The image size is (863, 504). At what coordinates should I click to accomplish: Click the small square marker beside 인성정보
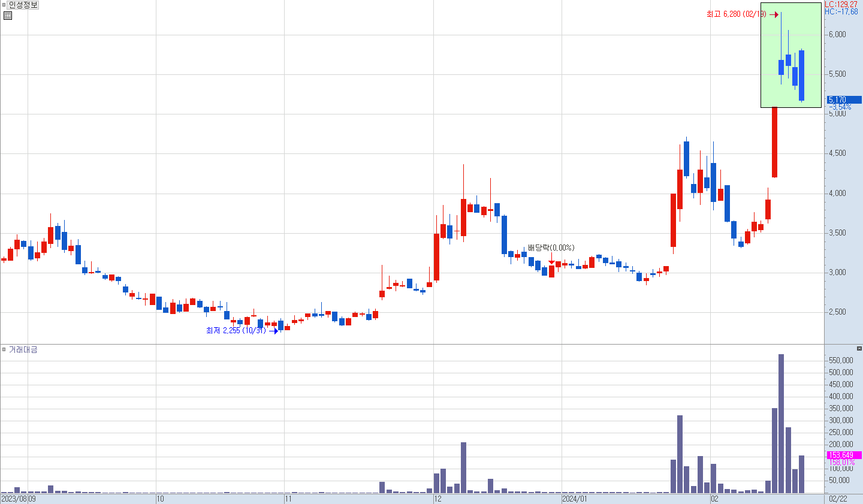point(4,5)
